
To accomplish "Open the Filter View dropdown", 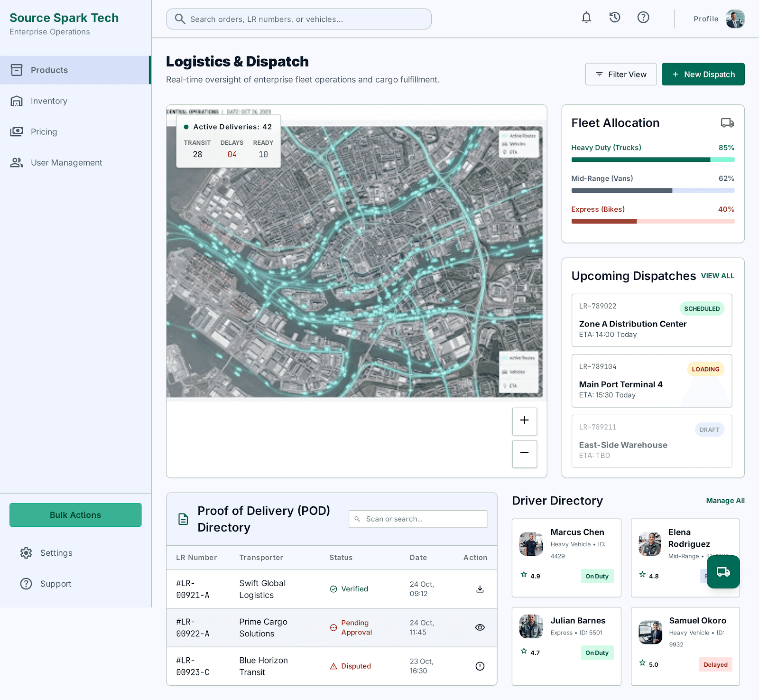I will pyautogui.click(x=621, y=75).
